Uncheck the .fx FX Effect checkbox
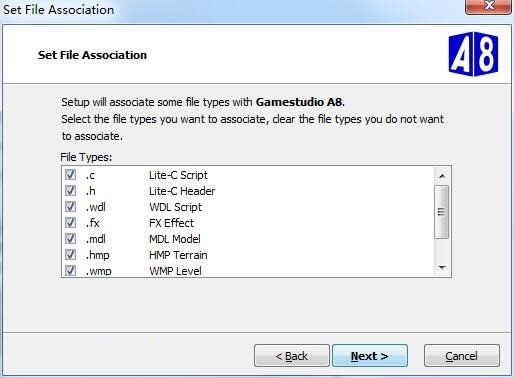 coord(70,222)
